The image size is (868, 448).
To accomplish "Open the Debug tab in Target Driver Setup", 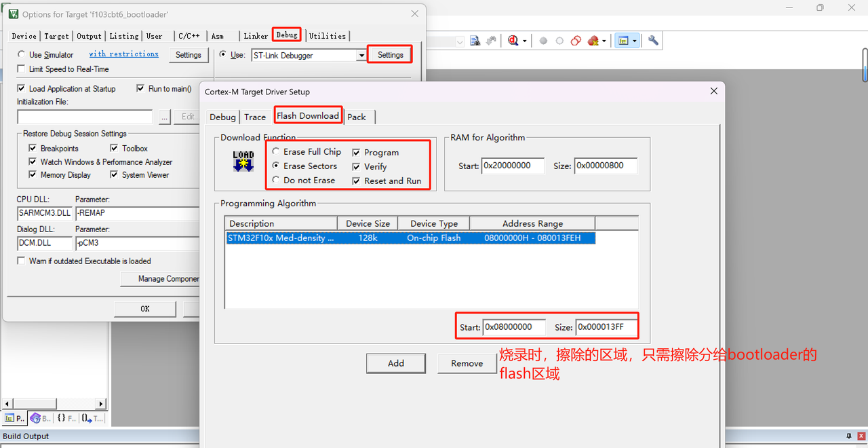I will click(222, 117).
